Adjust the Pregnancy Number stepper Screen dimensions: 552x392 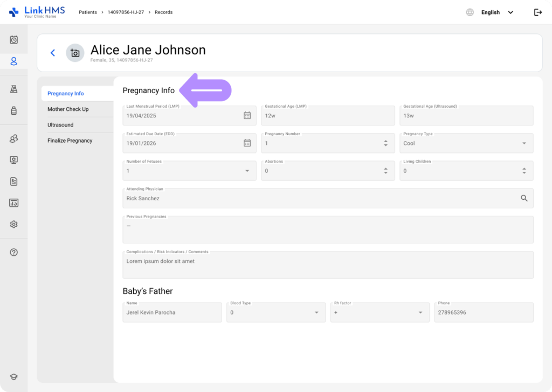click(x=385, y=143)
